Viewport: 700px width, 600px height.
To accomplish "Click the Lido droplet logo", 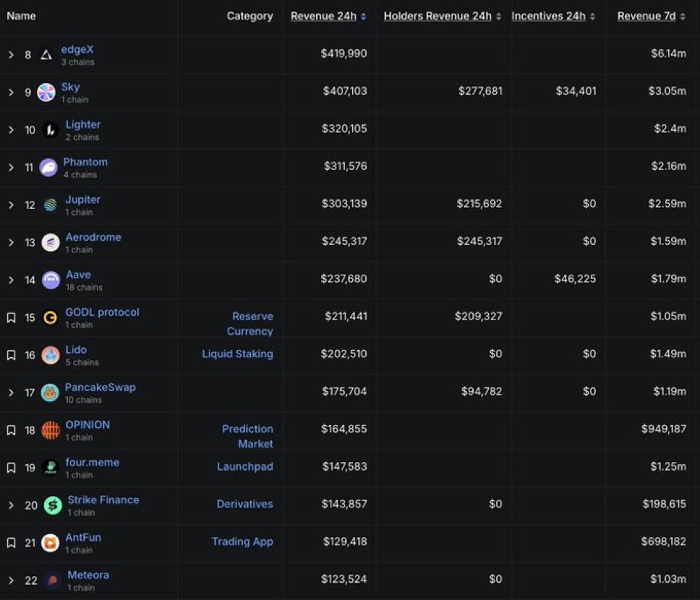I will [x=51, y=355].
